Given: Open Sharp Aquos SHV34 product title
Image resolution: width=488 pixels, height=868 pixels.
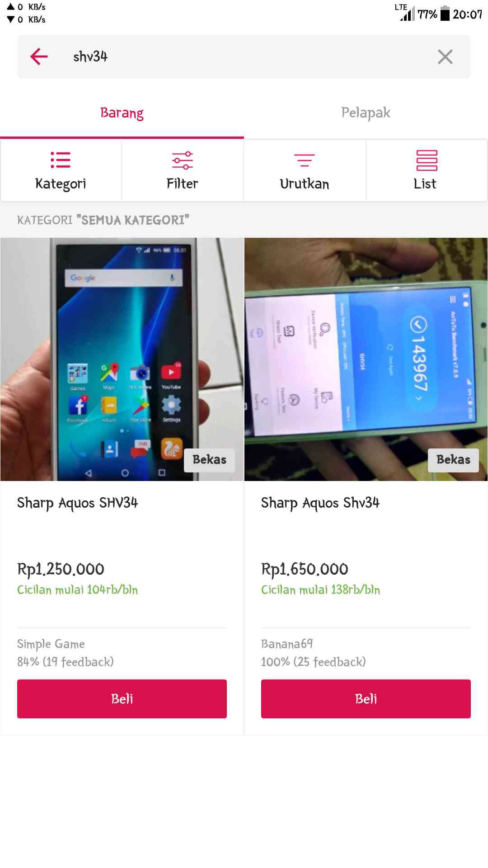Looking at the screenshot, I should [78, 503].
